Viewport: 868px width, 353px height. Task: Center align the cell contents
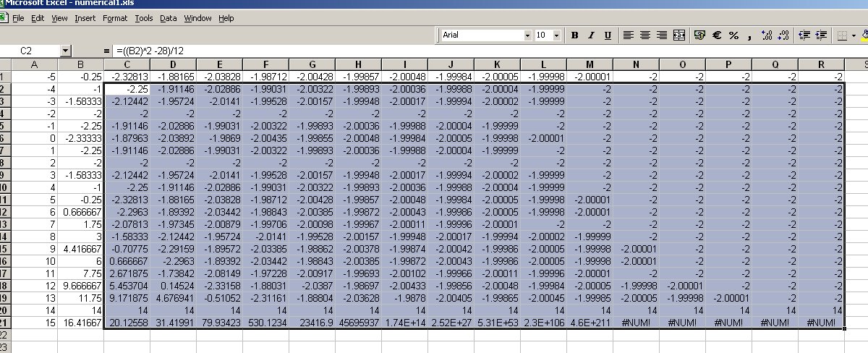[x=644, y=35]
